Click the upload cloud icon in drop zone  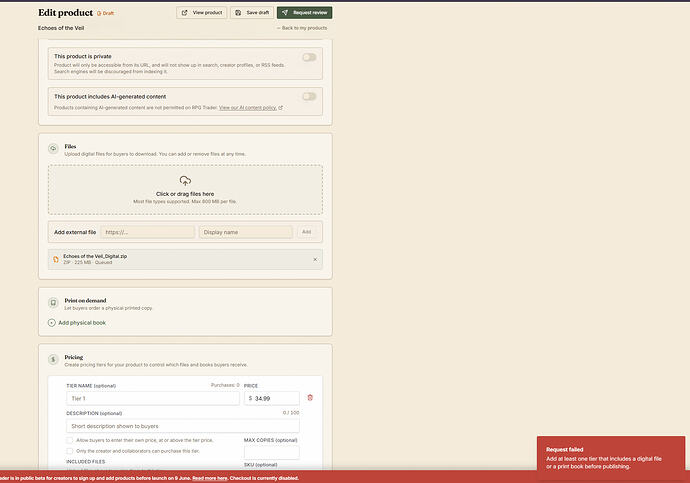pyautogui.click(x=185, y=181)
